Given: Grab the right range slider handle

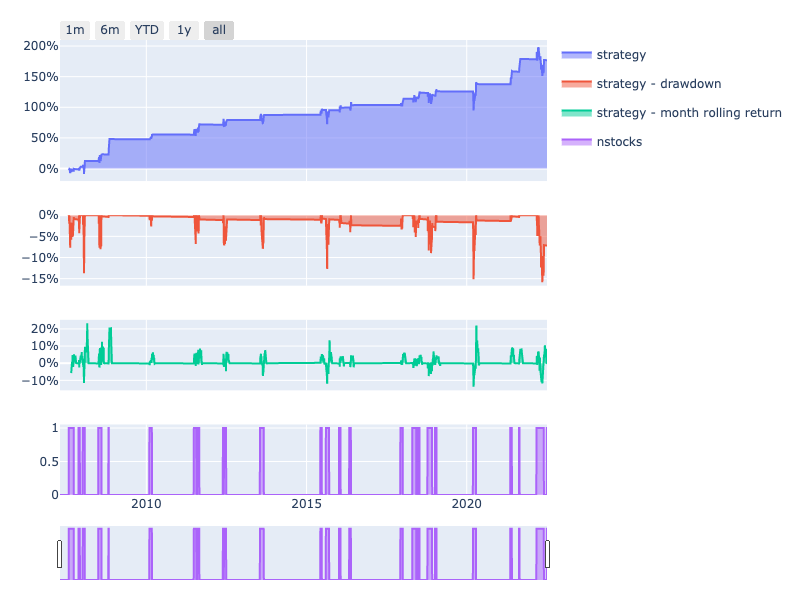Looking at the screenshot, I should [x=547, y=554].
